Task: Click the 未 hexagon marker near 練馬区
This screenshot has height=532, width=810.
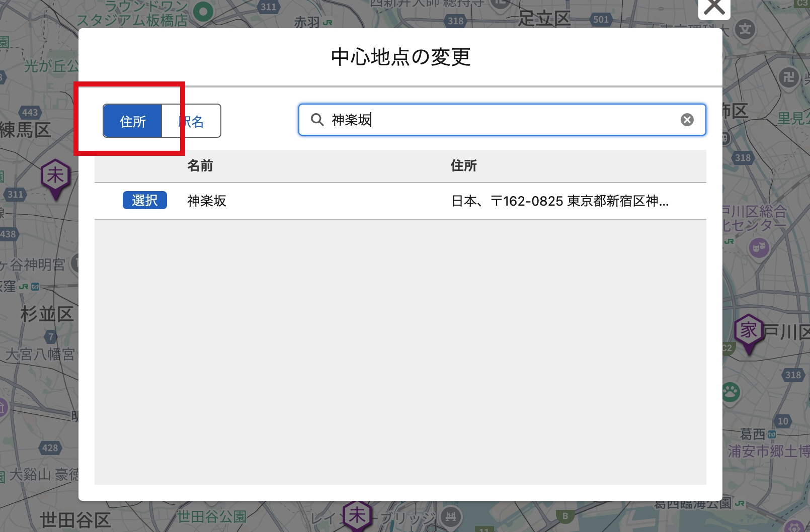Action: (55, 177)
